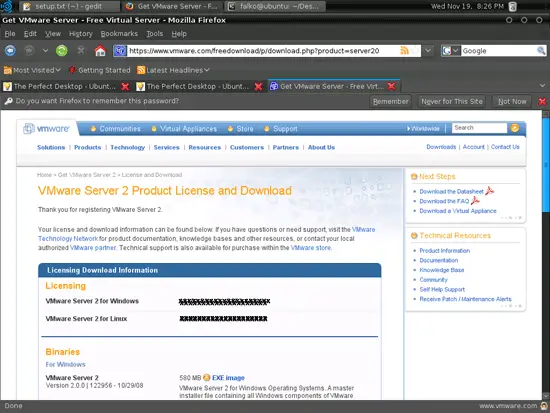550x413 pixels.
Task: Go to the home page via the house icon
Action: [x=100, y=51]
